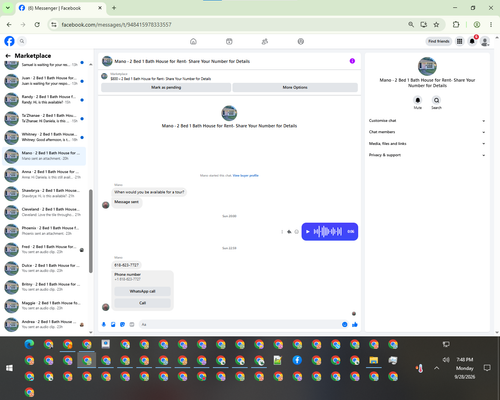Mute this conversation bell icon
This screenshot has width=500, height=400.
tap(418, 100)
